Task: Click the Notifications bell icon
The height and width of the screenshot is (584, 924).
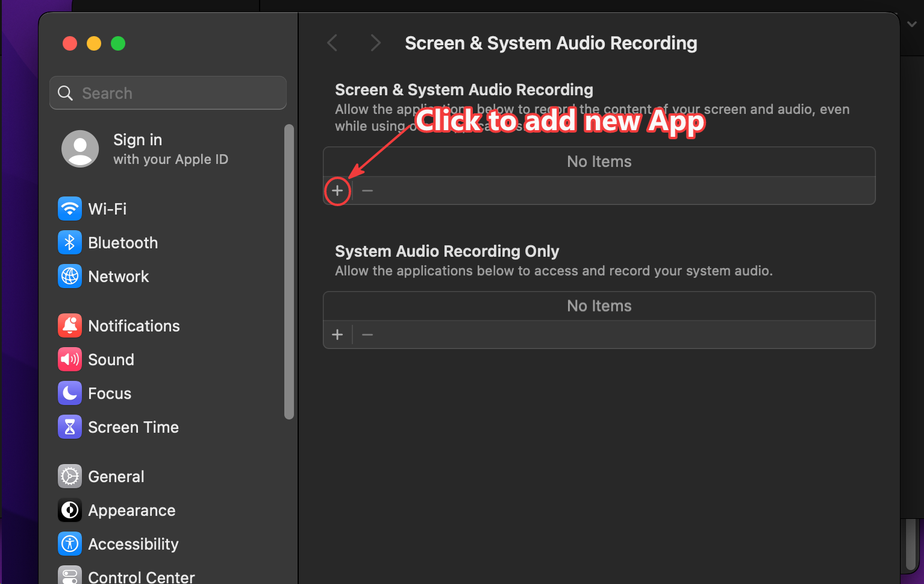Action: pyautogui.click(x=70, y=326)
